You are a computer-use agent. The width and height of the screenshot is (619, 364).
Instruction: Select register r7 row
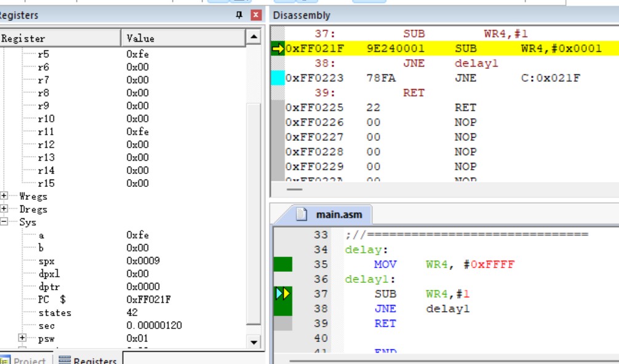tap(122, 80)
